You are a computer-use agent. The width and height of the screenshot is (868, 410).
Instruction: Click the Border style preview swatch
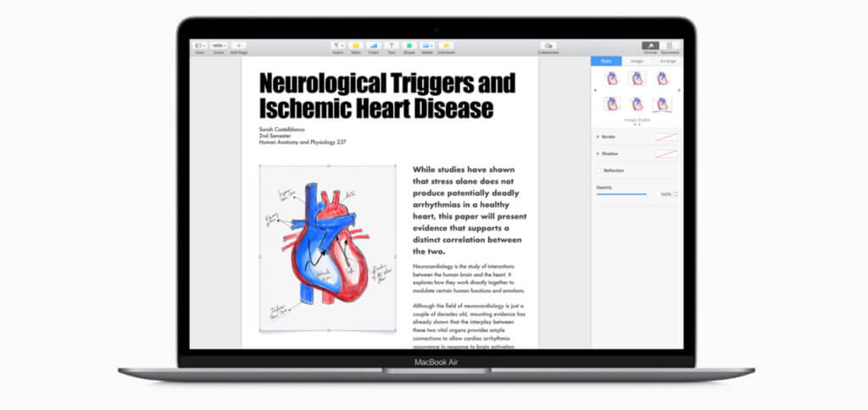point(666,136)
